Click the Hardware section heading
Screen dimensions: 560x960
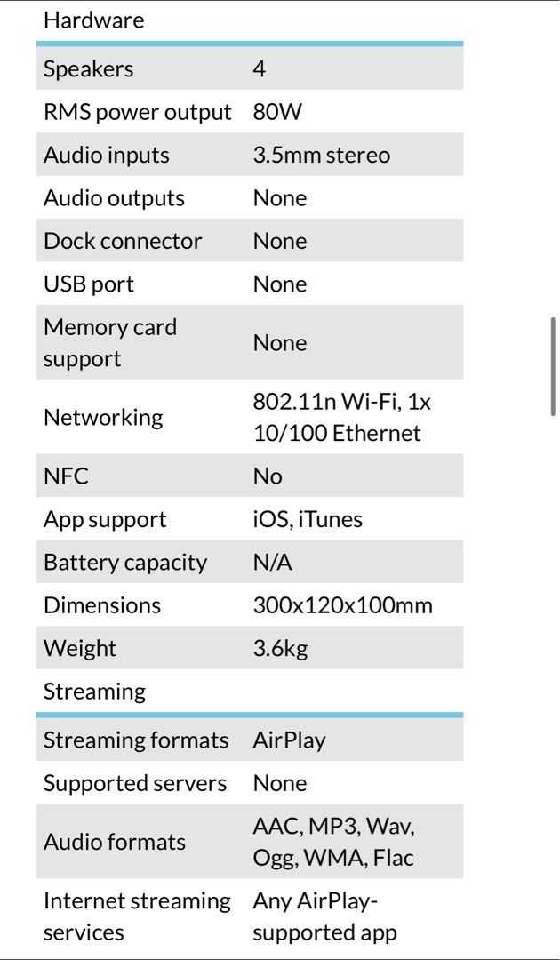tap(93, 20)
